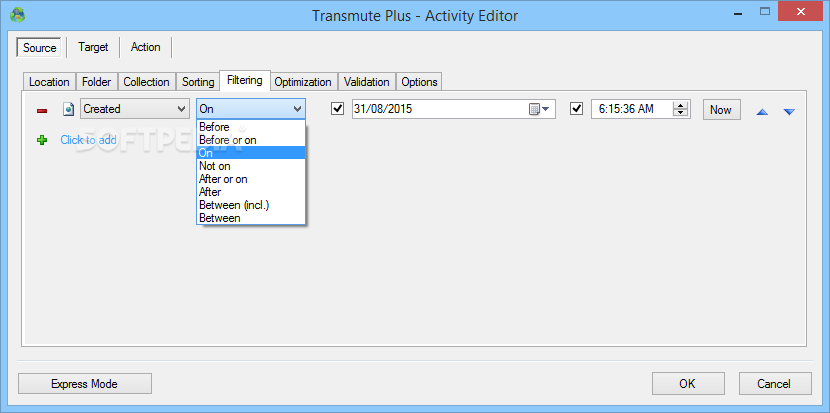This screenshot has width=830, height=413.
Task: Open the Validation tab
Action: coord(367,82)
